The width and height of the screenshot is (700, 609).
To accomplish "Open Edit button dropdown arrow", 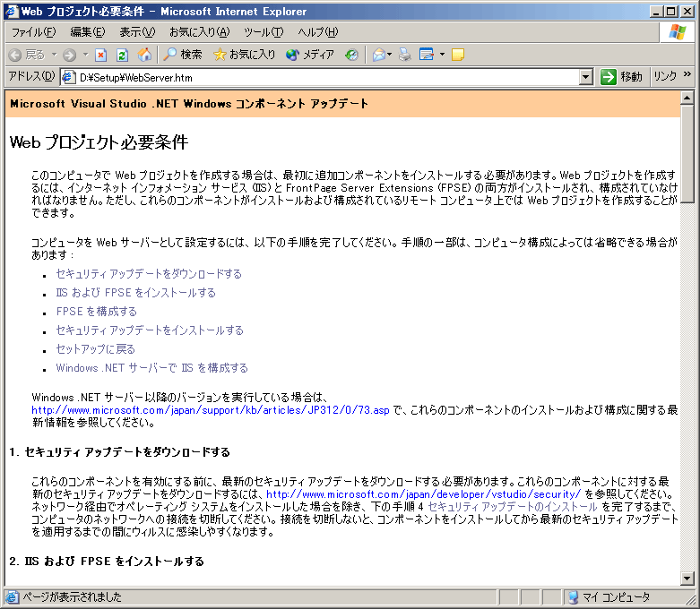I will point(442,55).
